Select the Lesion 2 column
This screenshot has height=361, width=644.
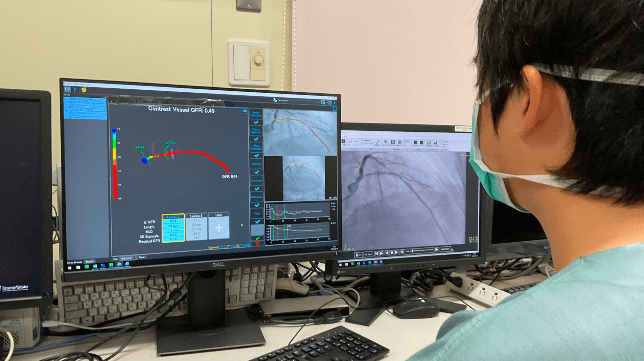196,227
